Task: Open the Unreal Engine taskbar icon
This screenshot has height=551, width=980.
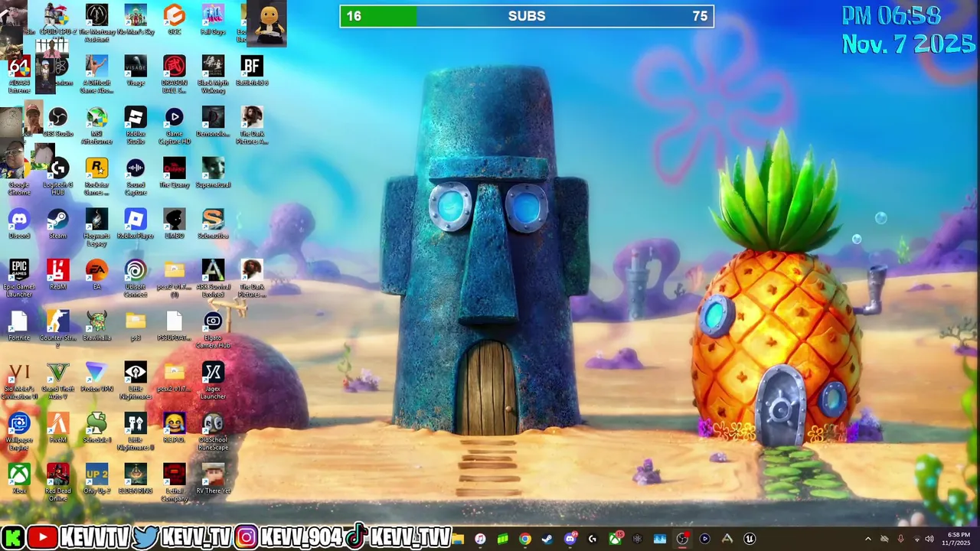Action: click(750, 539)
